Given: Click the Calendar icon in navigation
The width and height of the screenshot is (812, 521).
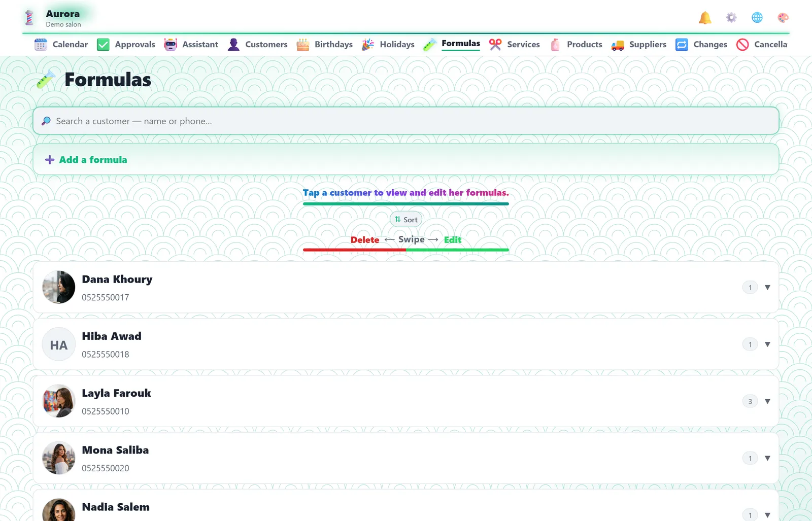Looking at the screenshot, I should tap(41, 45).
